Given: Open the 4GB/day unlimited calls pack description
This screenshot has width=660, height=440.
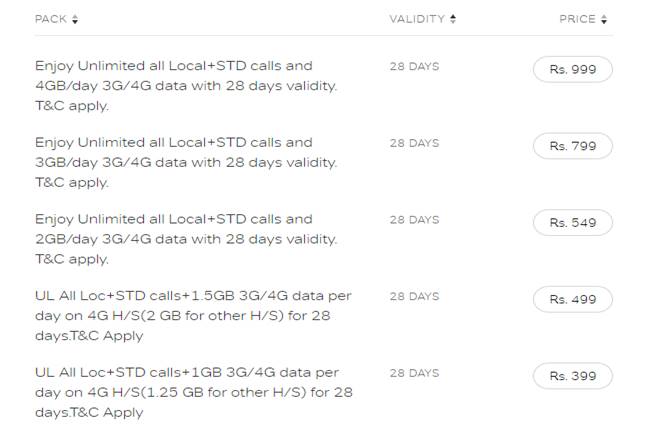Looking at the screenshot, I should pos(186,85).
